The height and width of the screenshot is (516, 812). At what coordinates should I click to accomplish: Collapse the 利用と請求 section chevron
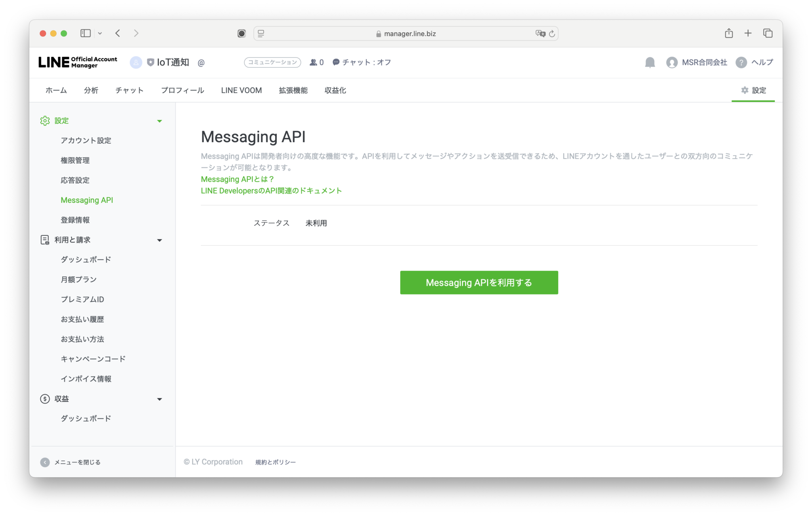pyautogui.click(x=160, y=240)
